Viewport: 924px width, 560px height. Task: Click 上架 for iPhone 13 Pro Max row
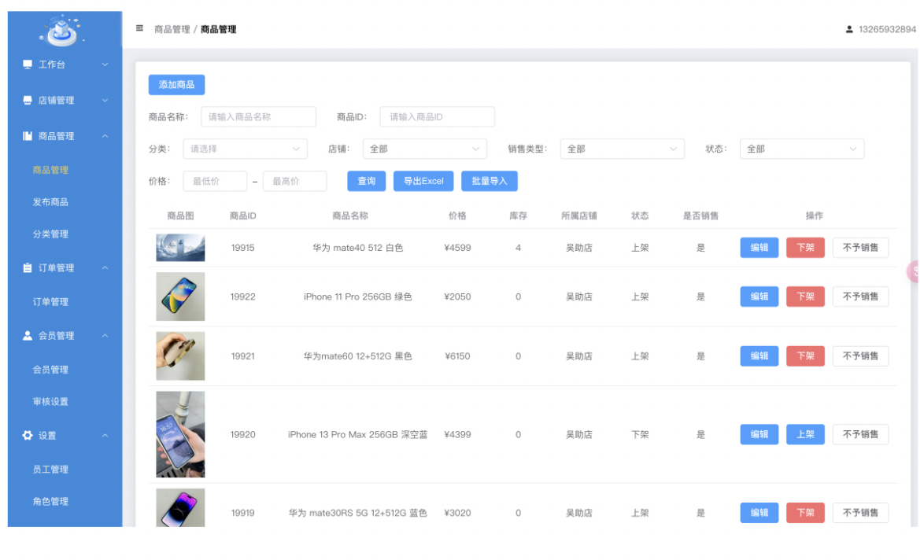806,434
